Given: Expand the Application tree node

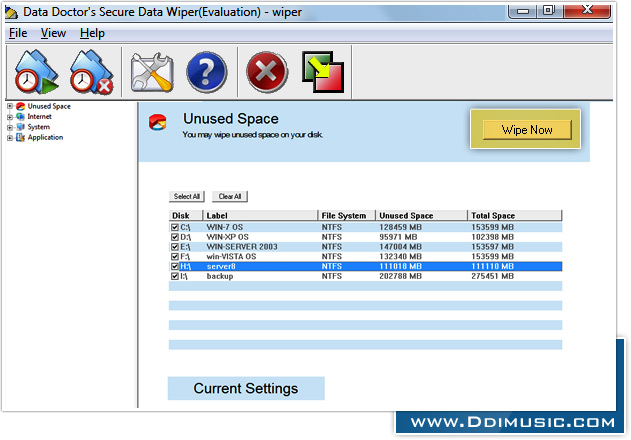Looking at the screenshot, I should click(x=9, y=138).
